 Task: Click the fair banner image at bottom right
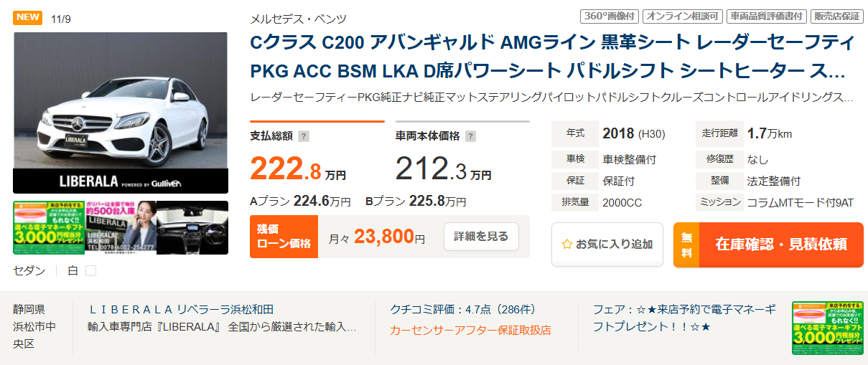click(x=827, y=328)
